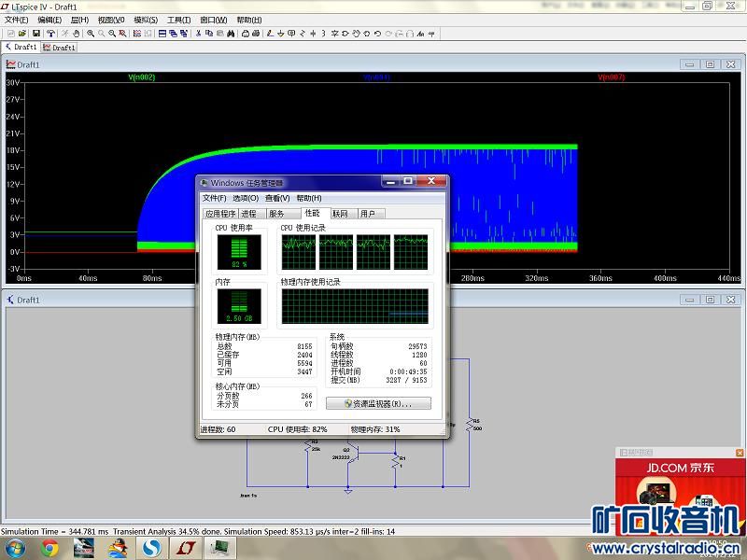The image size is (747, 560).
Task: Switch to the 进程 tab
Action: pos(248,214)
